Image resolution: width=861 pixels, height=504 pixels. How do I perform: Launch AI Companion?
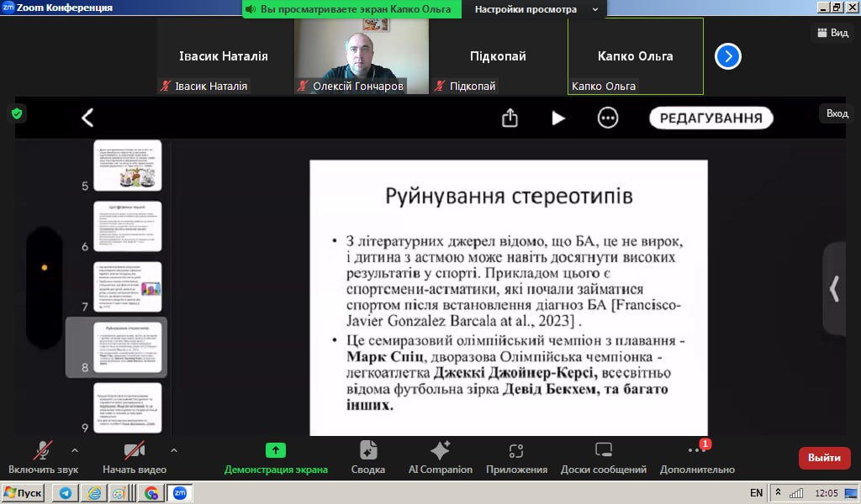click(x=440, y=458)
